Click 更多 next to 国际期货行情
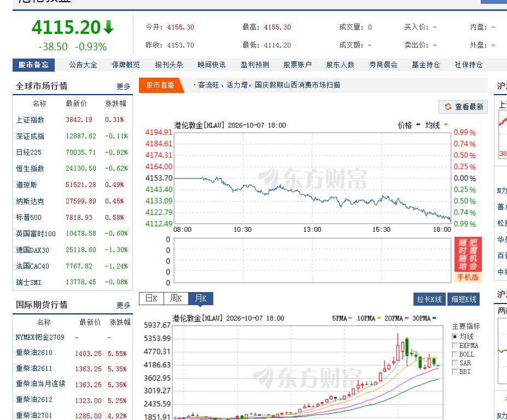The image size is (507, 420). click(x=124, y=305)
